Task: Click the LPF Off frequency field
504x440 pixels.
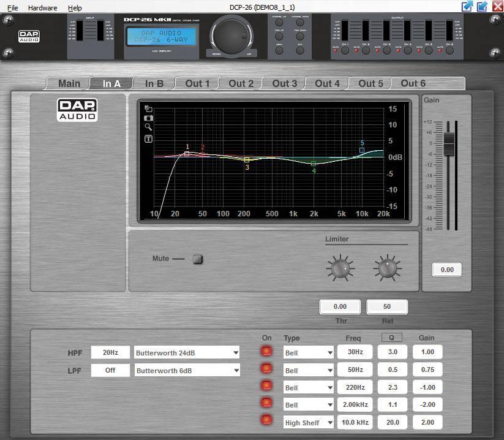Action: click(x=110, y=370)
